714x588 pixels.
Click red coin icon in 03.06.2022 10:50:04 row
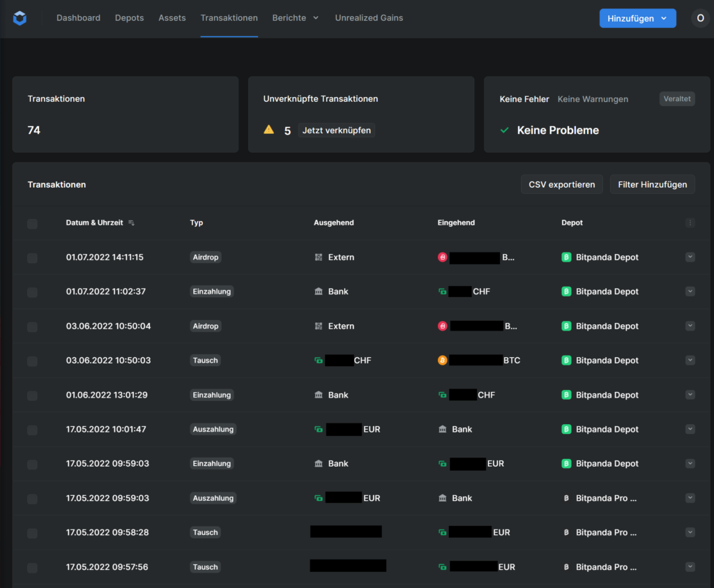[x=442, y=326]
